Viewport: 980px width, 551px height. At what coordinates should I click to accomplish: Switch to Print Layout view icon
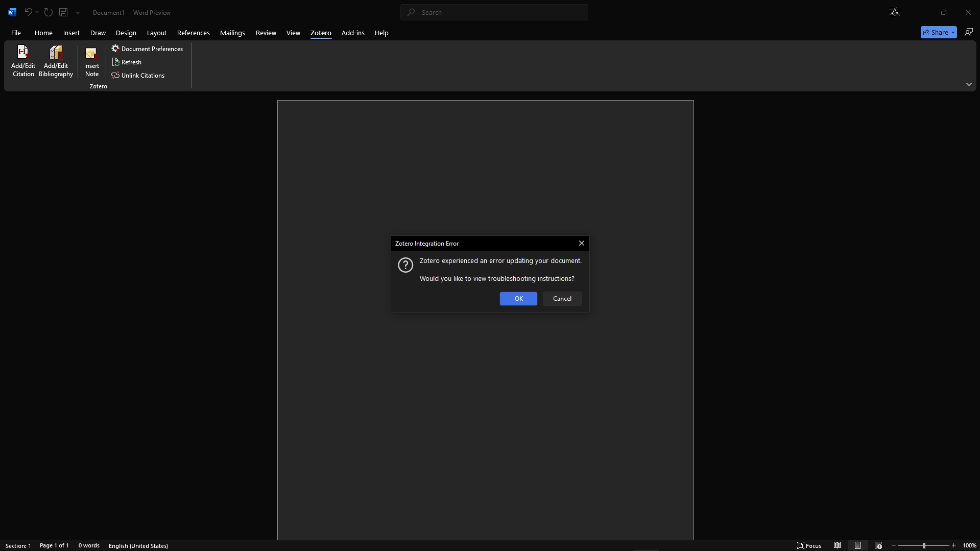coord(857,545)
